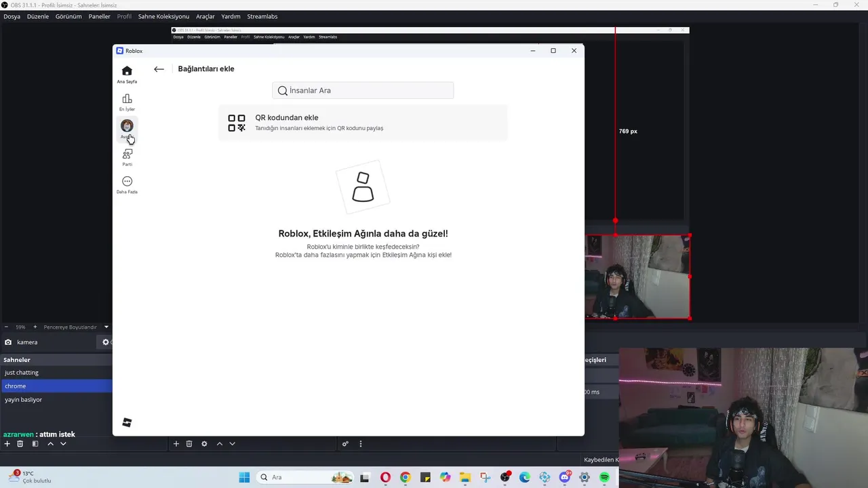
Task: Zoom in preview with plus button
Action: click(35, 327)
